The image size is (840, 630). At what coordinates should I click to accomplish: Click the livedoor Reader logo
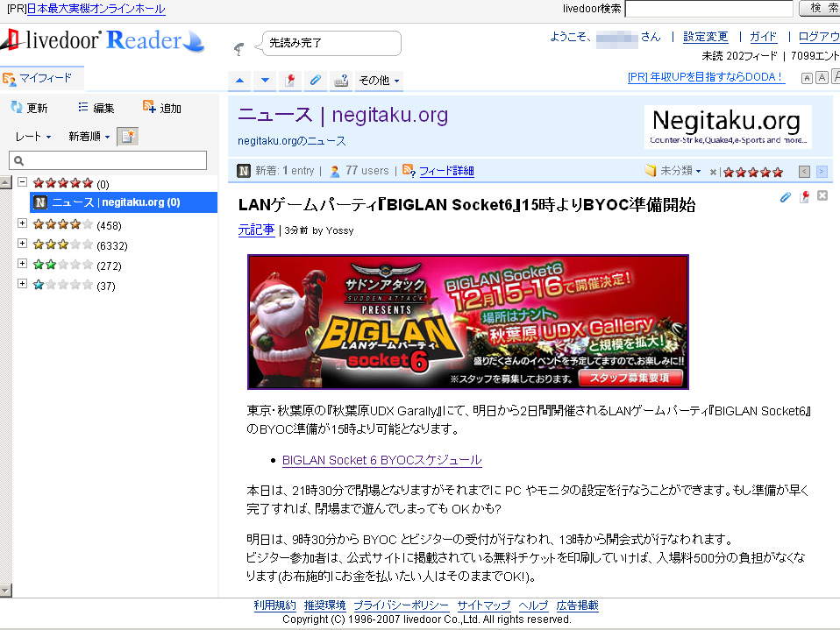pos(103,40)
